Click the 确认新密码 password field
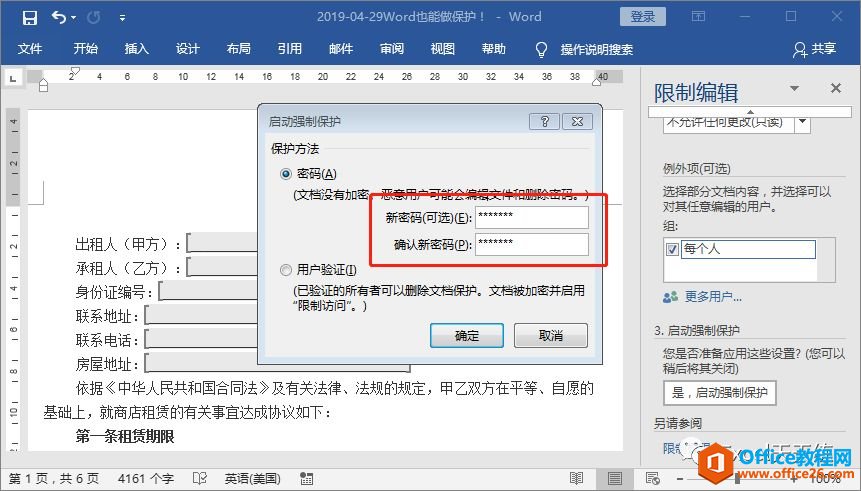This screenshot has width=861, height=491. click(x=532, y=245)
